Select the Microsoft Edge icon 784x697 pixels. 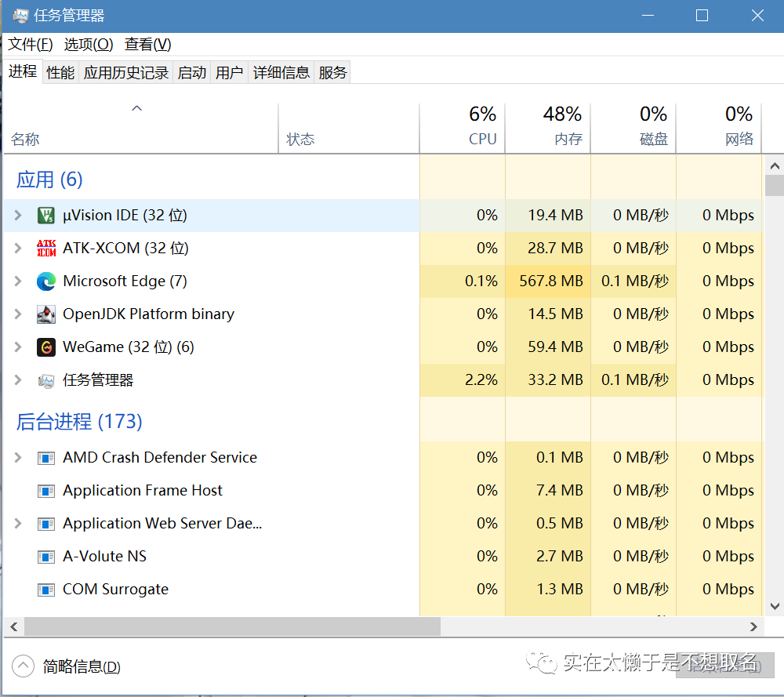tap(46, 281)
